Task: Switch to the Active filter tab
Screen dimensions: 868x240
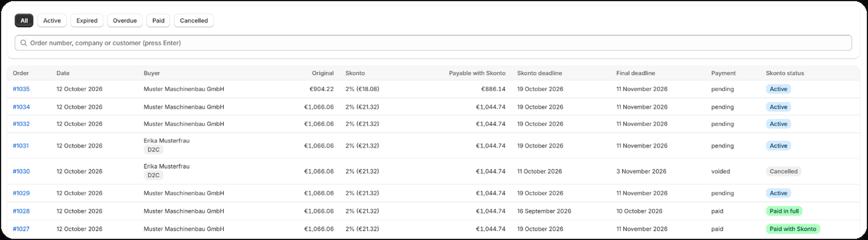Action: coord(52,21)
